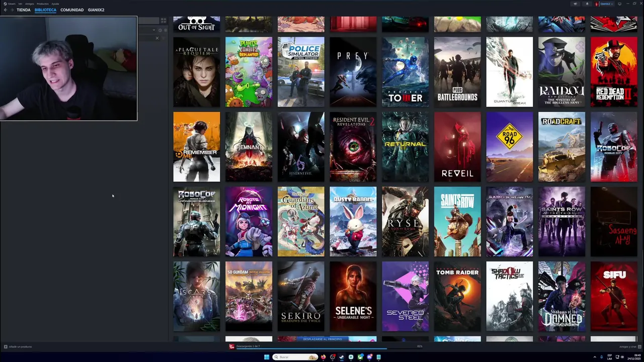Select Selene's Unbearable Night cover

[353, 297]
